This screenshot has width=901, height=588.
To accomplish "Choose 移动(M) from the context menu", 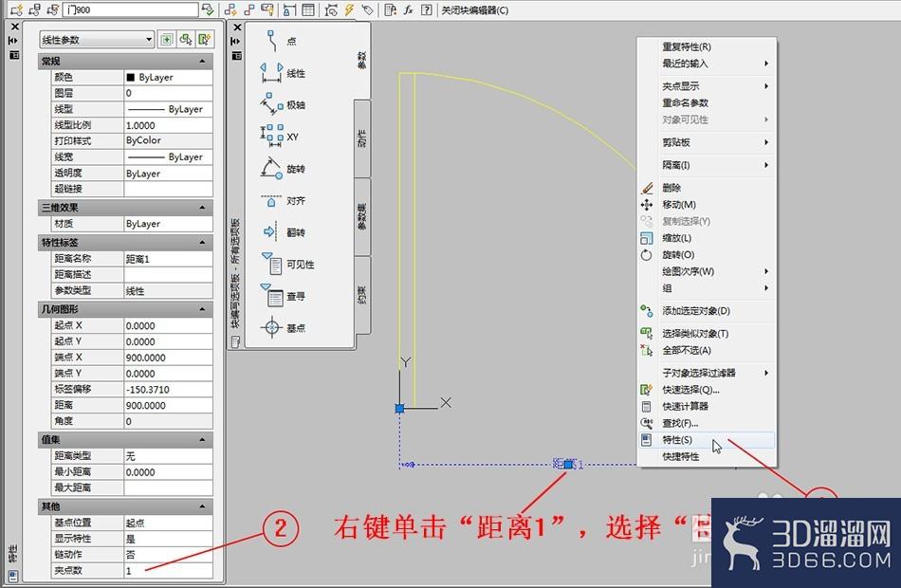I will [x=707, y=205].
